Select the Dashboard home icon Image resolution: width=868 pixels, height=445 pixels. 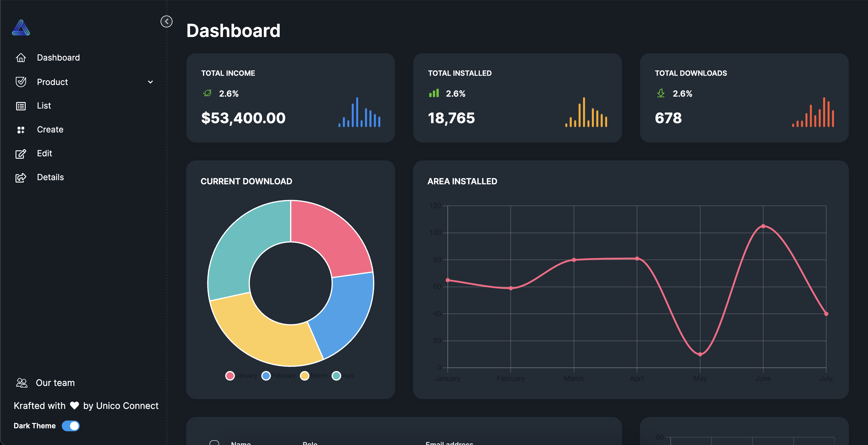(x=21, y=58)
